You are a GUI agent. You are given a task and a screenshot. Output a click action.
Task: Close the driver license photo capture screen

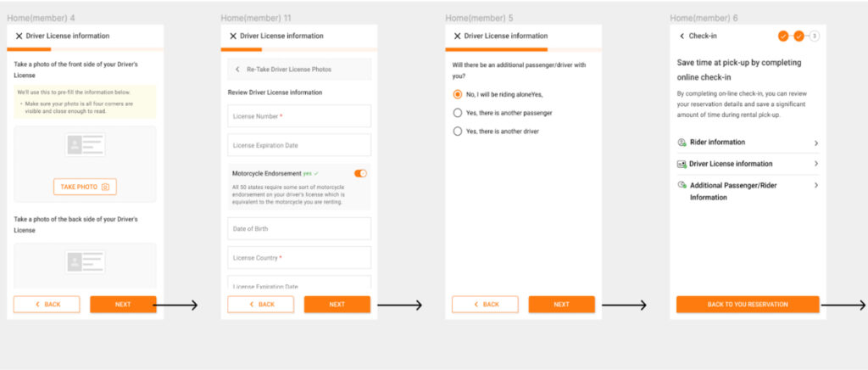tap(19, 36)
